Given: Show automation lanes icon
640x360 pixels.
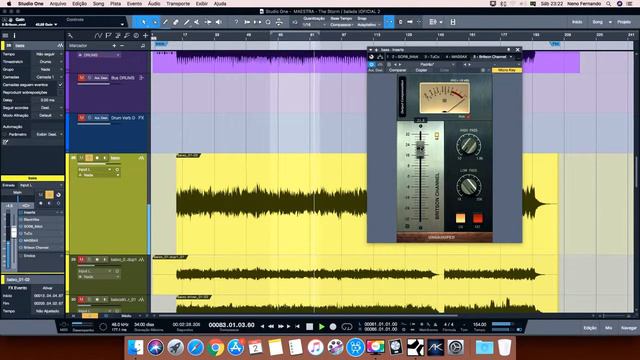Looking at the screenshot, I should pos(98,36).
